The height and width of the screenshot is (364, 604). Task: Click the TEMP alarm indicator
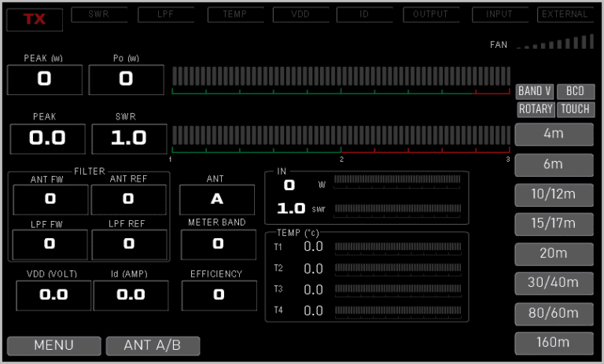pos(234,14)
